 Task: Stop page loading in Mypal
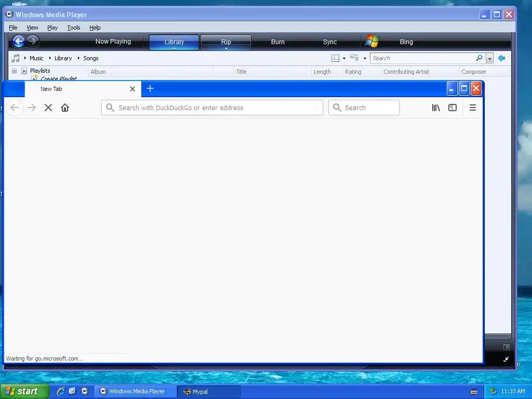[48, 108]
